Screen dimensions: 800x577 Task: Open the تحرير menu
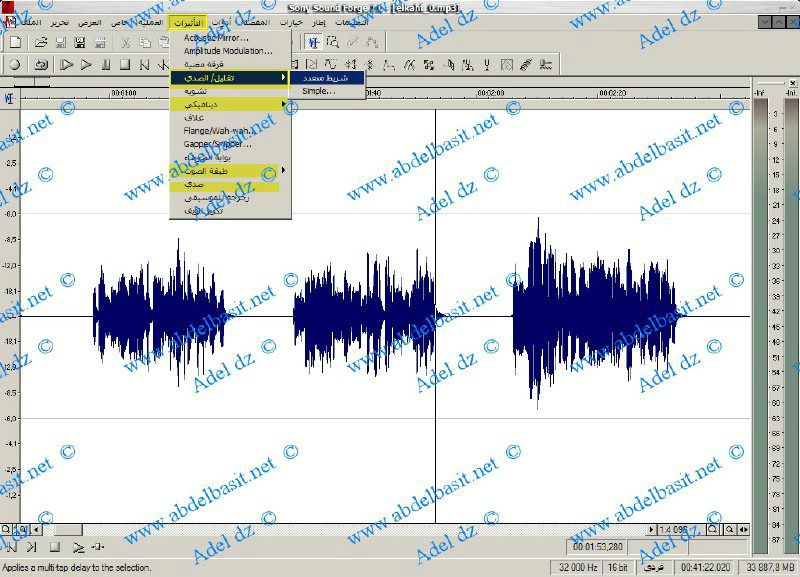tap(60, 23)
